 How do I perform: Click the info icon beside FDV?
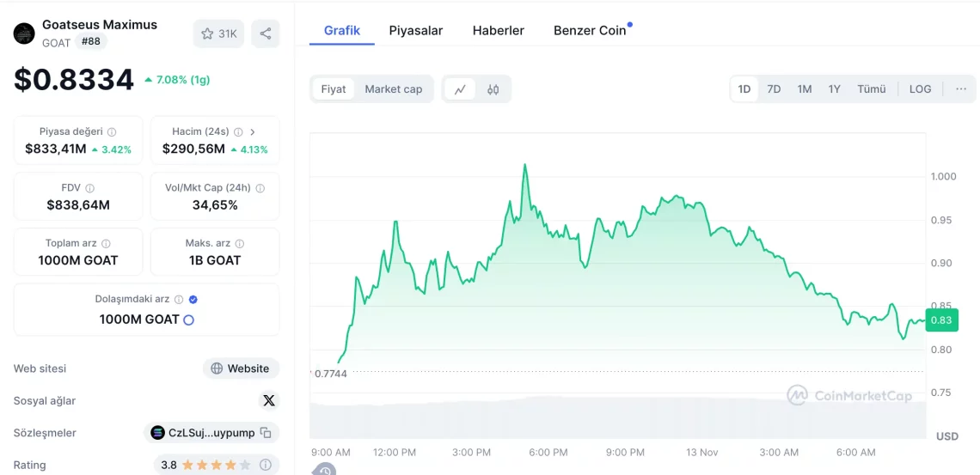click(x=90, y=188)
